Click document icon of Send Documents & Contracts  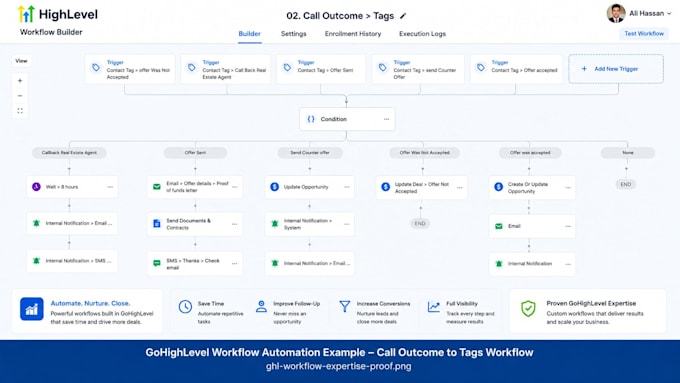click(x=157, y=224)
